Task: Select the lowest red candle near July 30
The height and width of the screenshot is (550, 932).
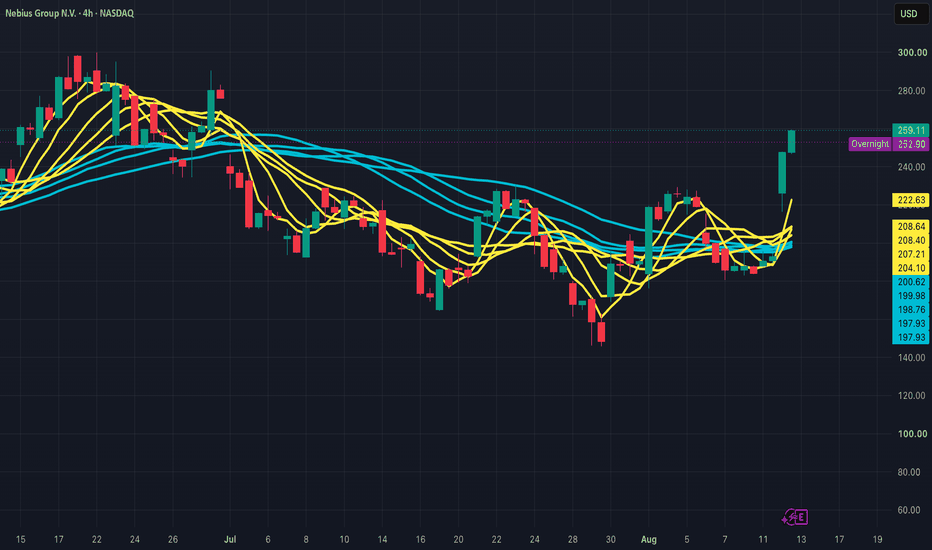Action: point(601,332)
